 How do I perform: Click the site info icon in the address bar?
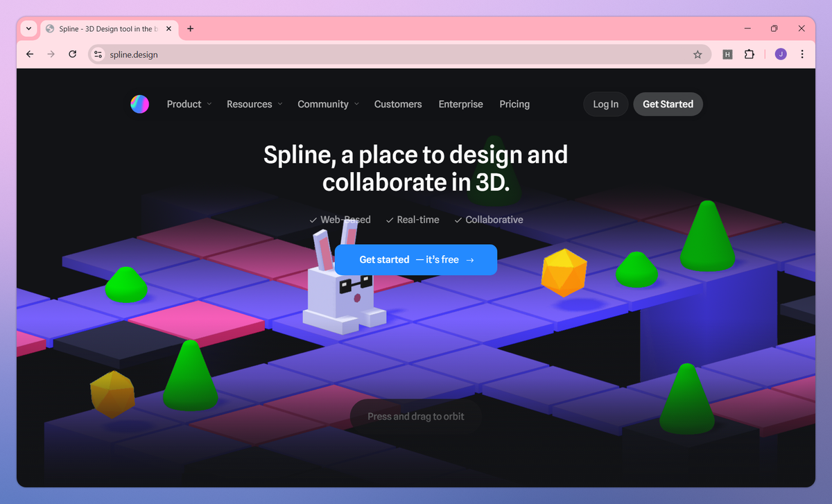(x=97, y=53)
